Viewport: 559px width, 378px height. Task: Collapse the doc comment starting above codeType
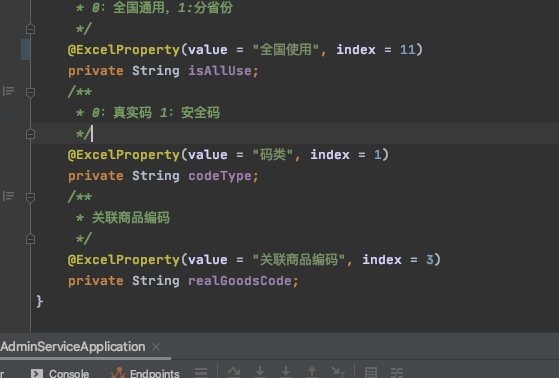pos(30,92)
